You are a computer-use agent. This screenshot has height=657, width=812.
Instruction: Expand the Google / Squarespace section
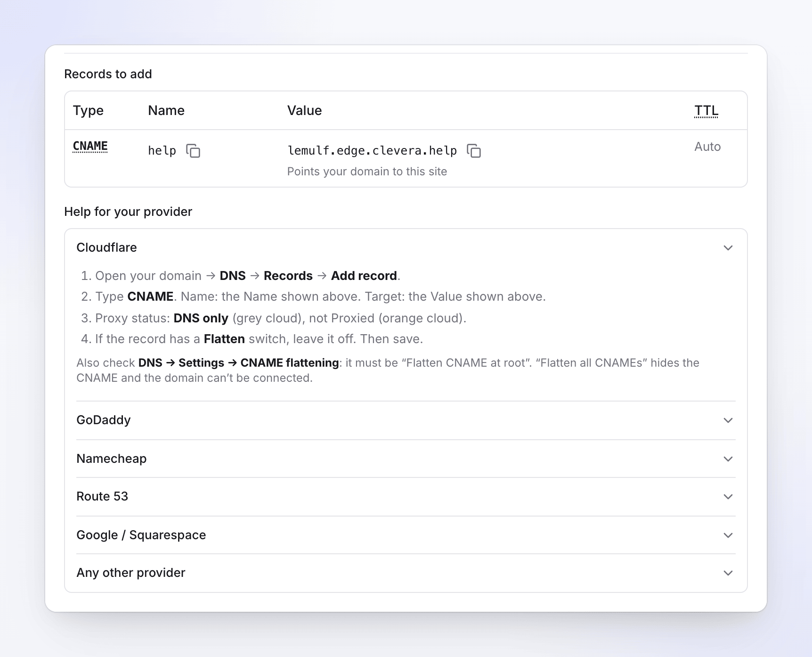click(x=406, y=535)
